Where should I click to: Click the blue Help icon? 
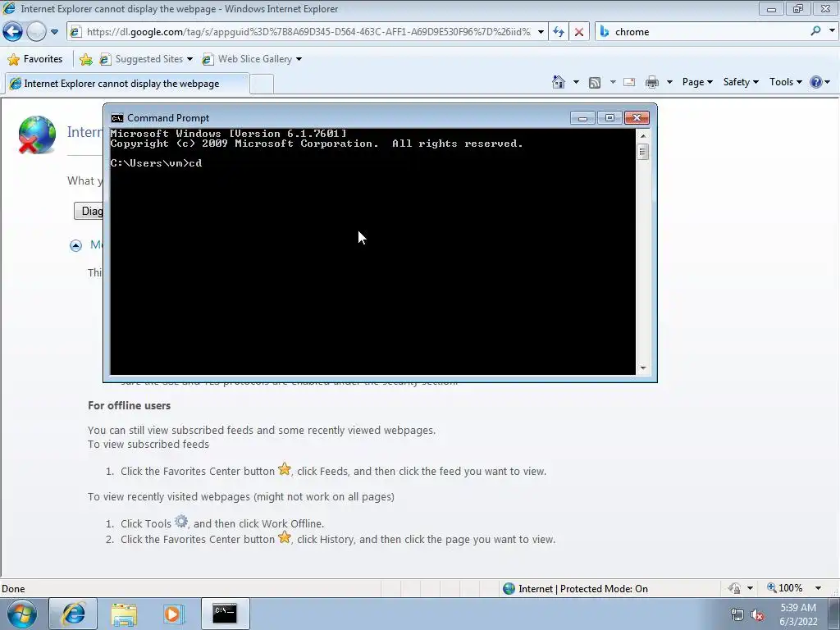[x=816, y=82]
